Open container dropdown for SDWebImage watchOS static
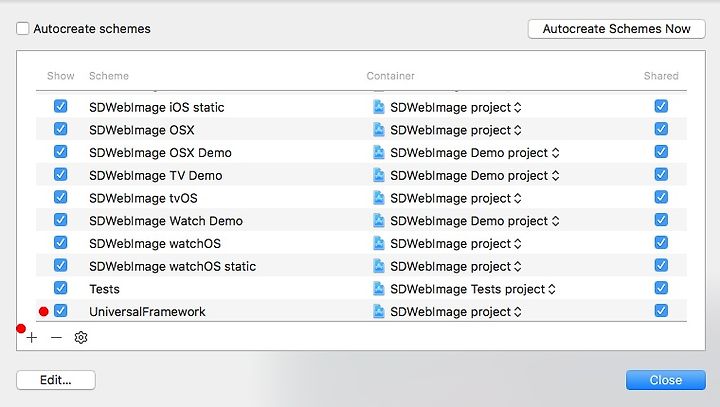Image resolution: width=720 pixels, height=407 pixels. (518, 266)
